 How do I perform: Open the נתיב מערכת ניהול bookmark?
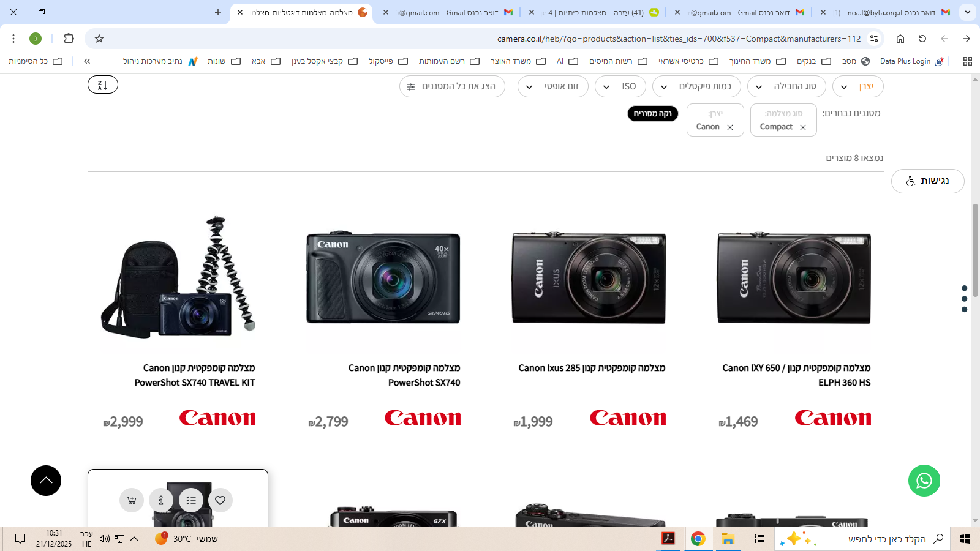tap(160, 61)
